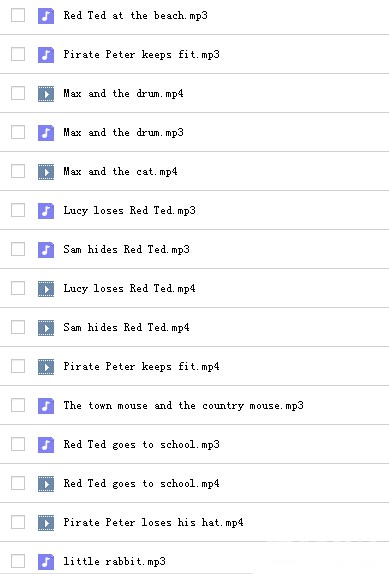389x574 pixels.
Task: Click the music icon for town mouse and country mouse.mp3
Action: click(x=46, y=406)
